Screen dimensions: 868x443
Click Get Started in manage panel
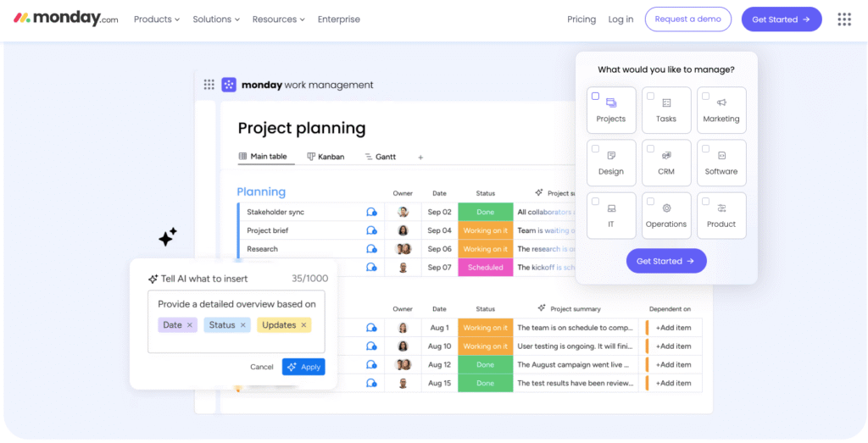click(x=666, y=261)
